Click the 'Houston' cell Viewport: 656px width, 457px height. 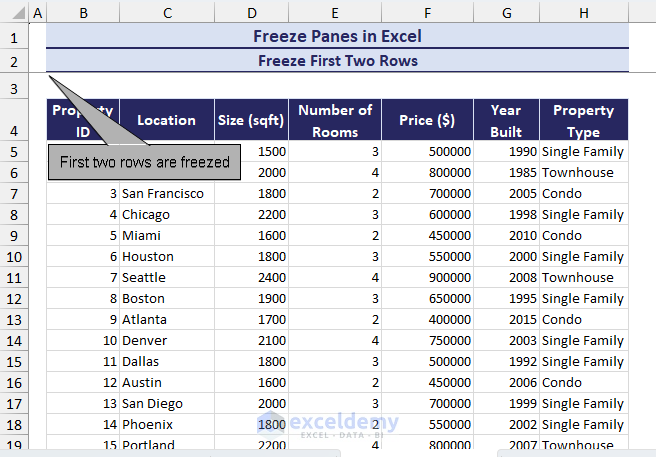pyautogui.click(x=167, y=257)
